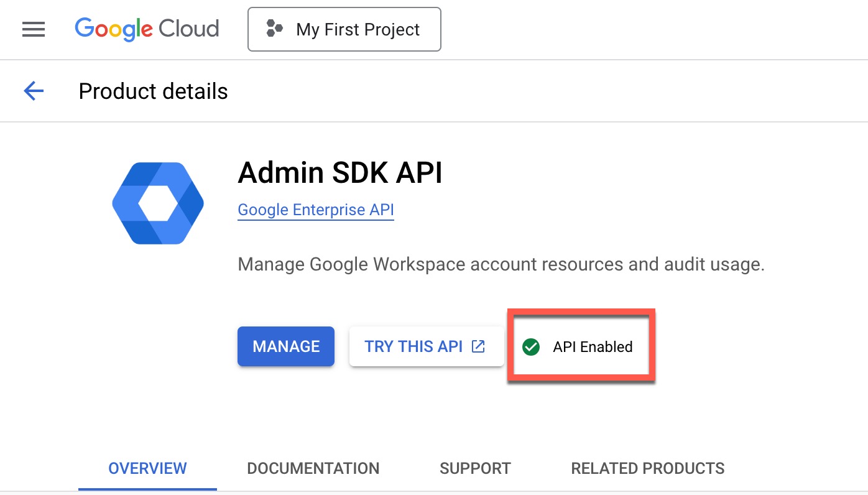This screenshot has height=495, width=868.
Task: Click the Google Cloud logo
Action: point(147,29)
